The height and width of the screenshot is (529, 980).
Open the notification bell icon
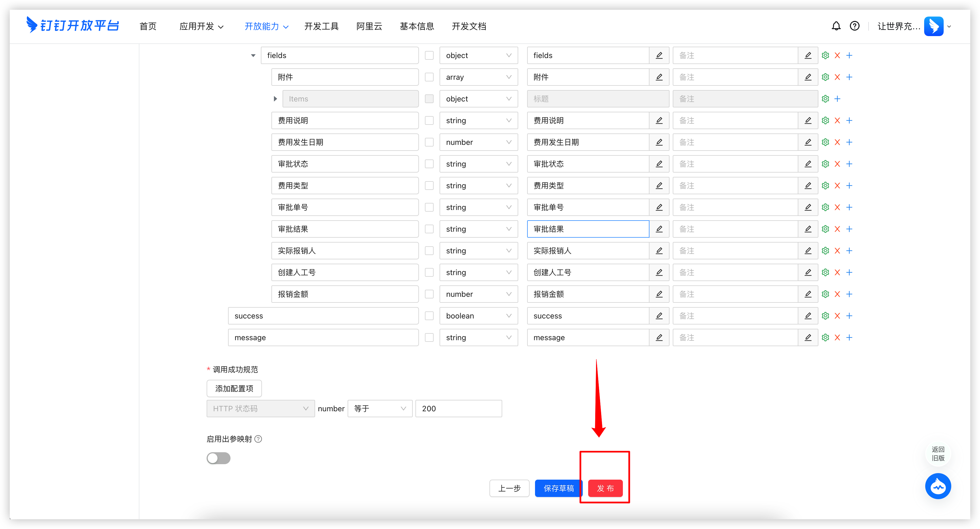pyautogui.click(x=836, y=26)
